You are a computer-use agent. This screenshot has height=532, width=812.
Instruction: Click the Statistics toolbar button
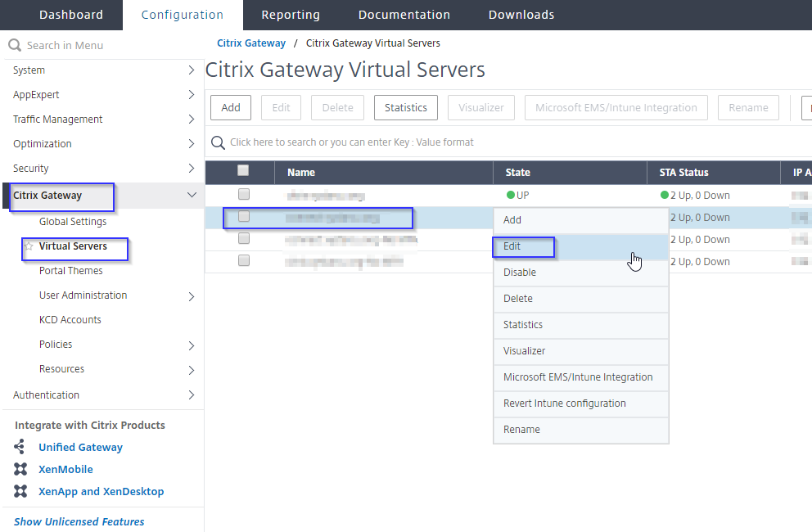click(x=405, y=108)
